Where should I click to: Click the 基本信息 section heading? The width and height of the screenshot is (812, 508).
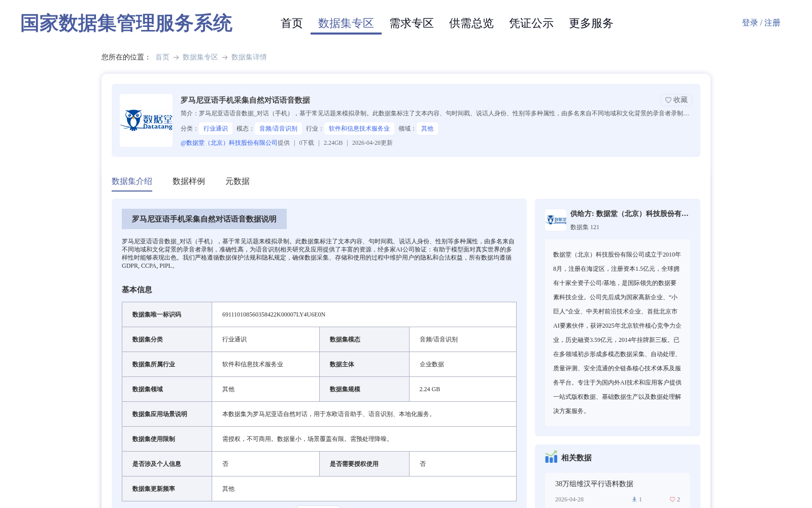(x=137, y=290)
